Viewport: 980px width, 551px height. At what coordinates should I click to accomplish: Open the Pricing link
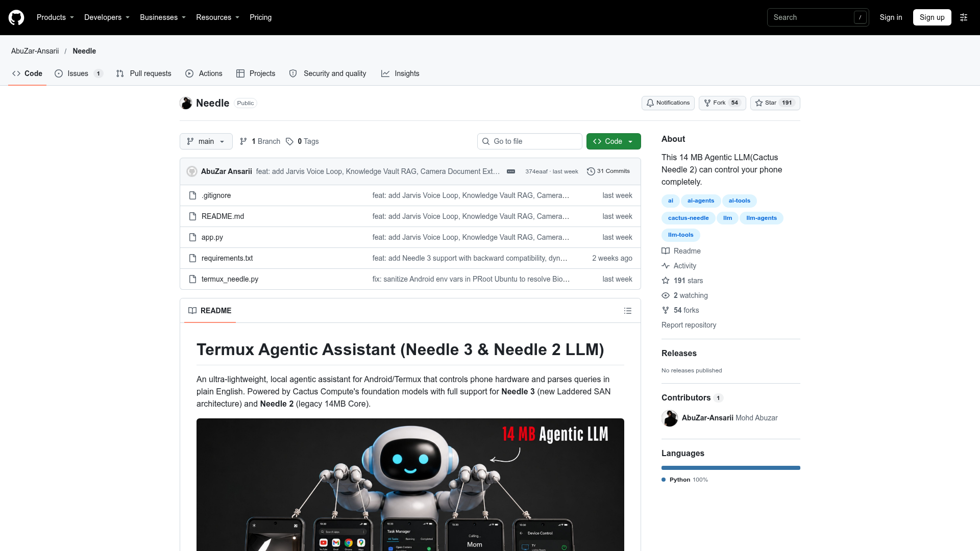pos(260,17)
